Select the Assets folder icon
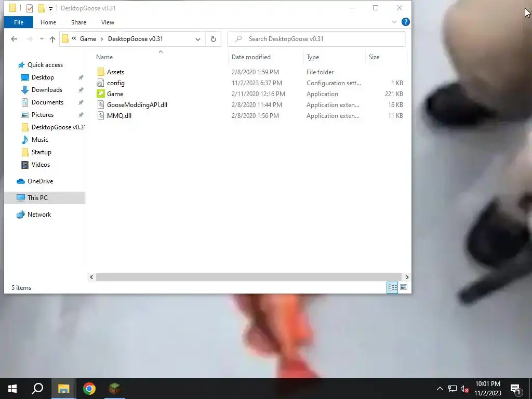The image size is (532, 399). [x=100, y=72]
